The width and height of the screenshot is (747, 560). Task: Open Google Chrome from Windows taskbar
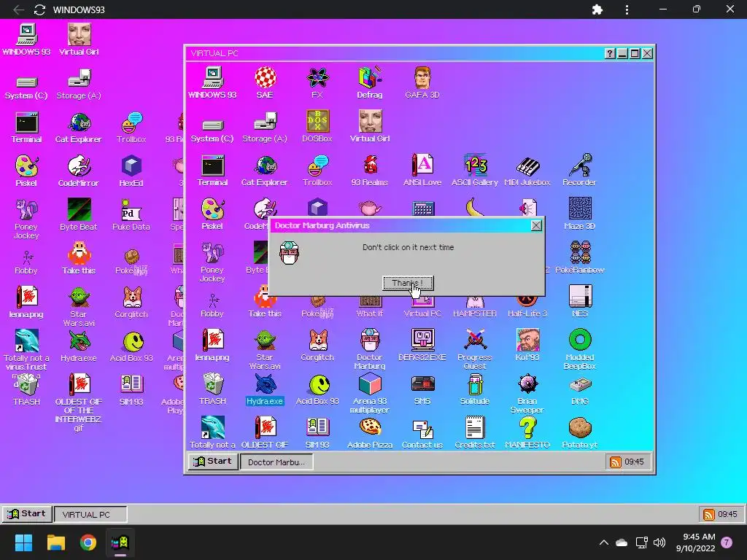tap(88, 542)
